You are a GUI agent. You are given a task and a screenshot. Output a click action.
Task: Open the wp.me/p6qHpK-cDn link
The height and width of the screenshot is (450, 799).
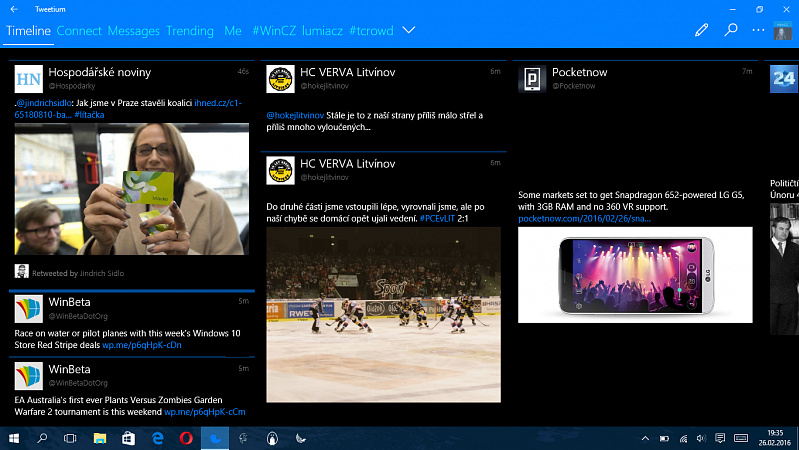(x=142, y=345)
